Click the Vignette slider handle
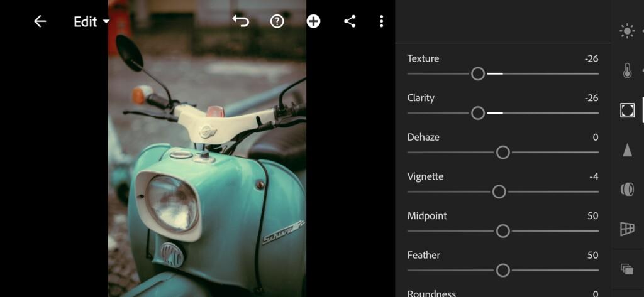The width and height of the screenshot is (644, 297). (x=499, y=192)
